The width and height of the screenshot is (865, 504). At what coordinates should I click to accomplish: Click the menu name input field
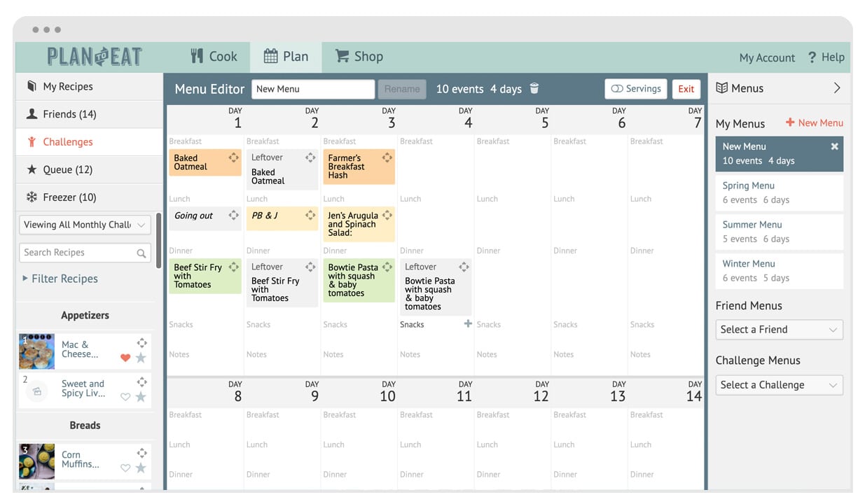pyautogui.click(x=313, y=89)
